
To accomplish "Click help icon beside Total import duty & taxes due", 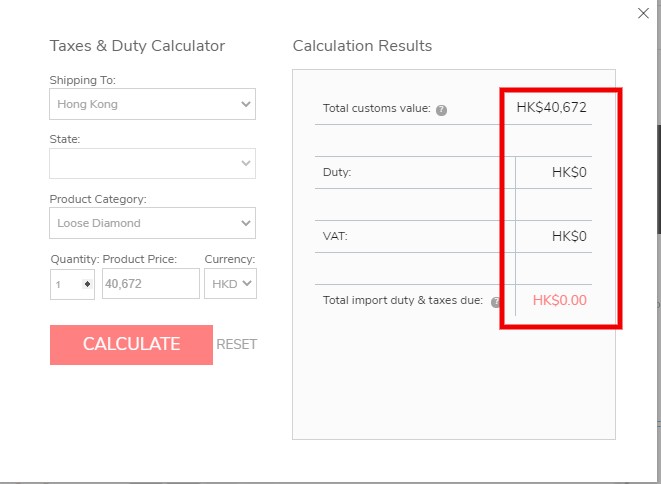I will click(495, 301).
